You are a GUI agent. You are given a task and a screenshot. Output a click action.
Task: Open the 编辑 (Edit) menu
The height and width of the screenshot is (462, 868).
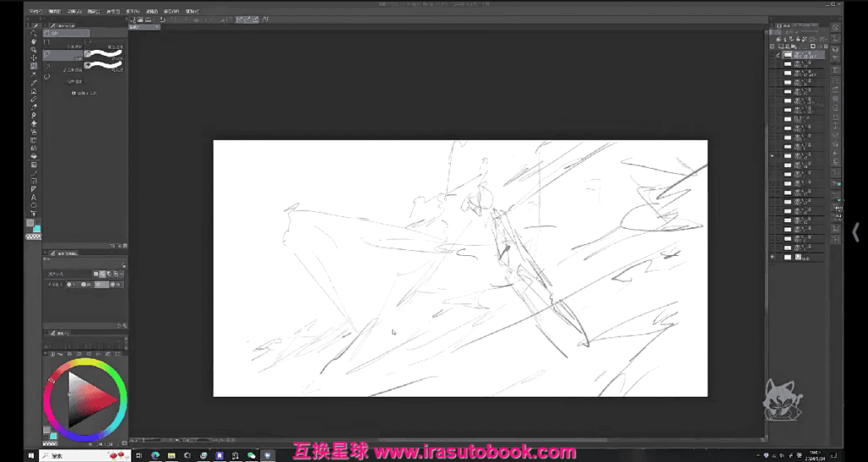click(54, 11)
